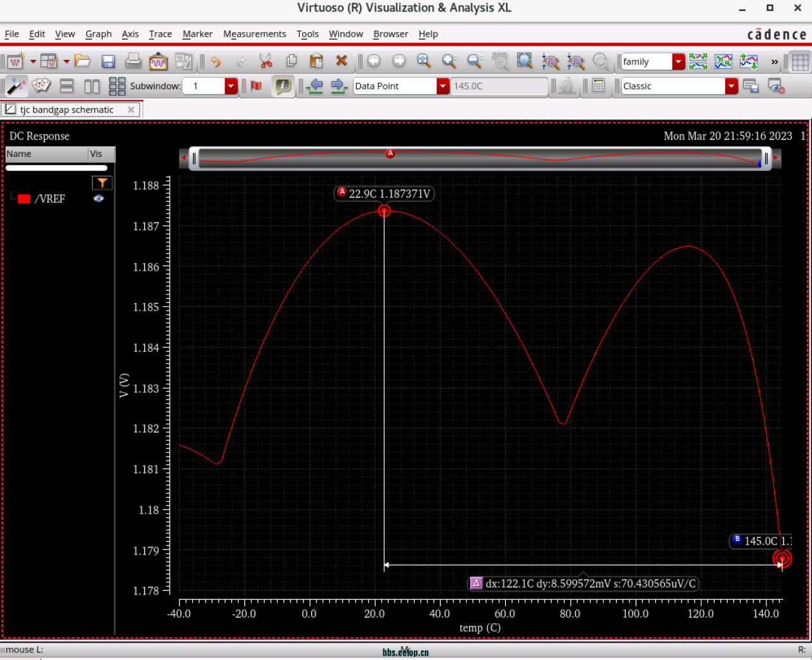812x660 pixels.
Task: Open the Classic workspace dropdown
Action: coord(731,86)
